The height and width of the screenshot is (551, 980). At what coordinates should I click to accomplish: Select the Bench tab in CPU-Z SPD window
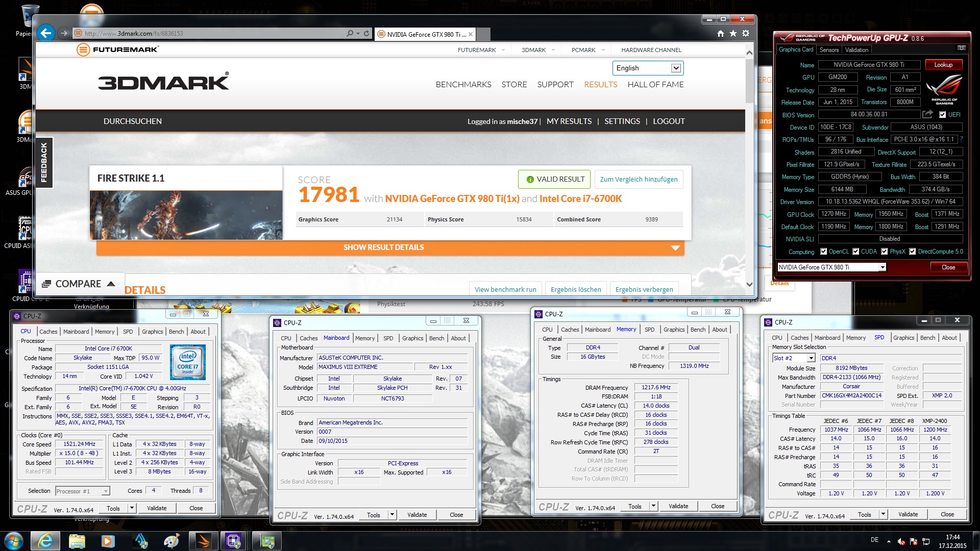pyautogui.click(x=927, y=338)
